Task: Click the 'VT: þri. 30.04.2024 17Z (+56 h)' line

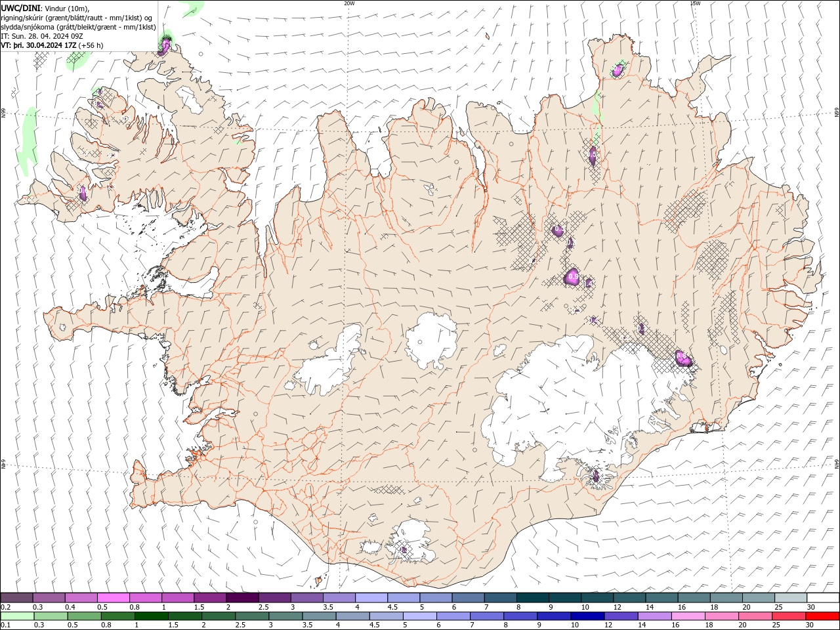Action: click(52, 45)
